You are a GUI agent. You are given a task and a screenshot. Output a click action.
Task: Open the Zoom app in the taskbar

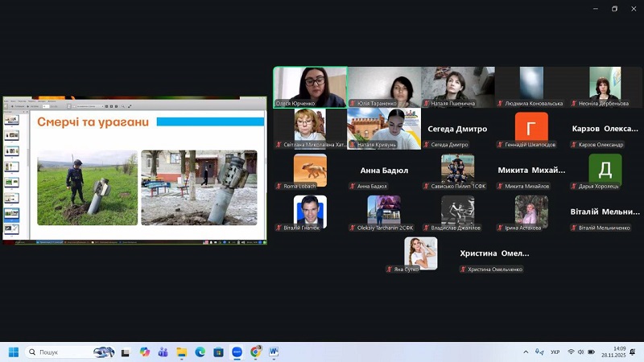[x=237, y=352]
